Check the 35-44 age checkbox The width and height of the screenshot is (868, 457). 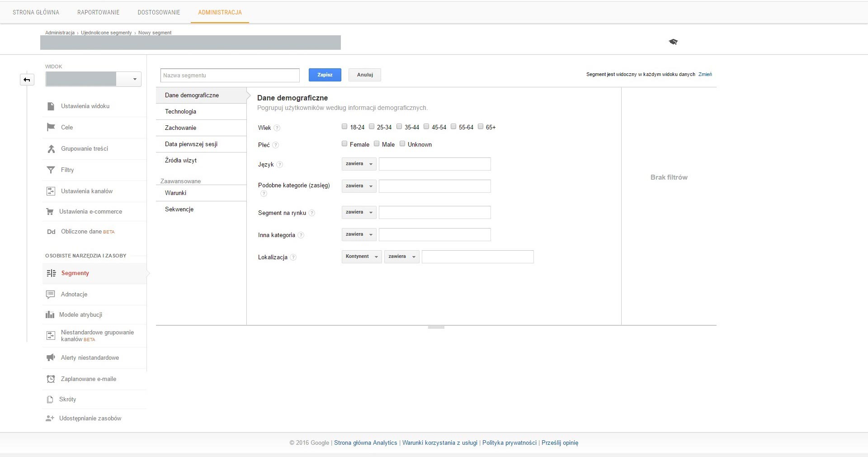coord(399,127)
